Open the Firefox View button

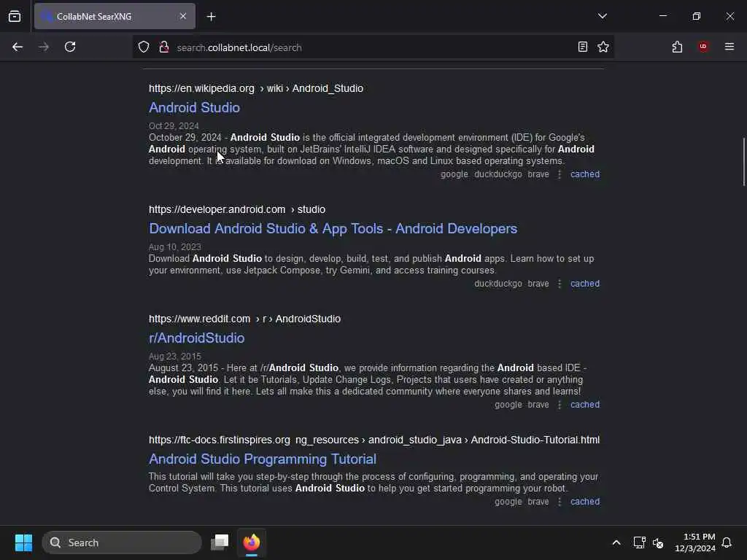click(15, 16)
